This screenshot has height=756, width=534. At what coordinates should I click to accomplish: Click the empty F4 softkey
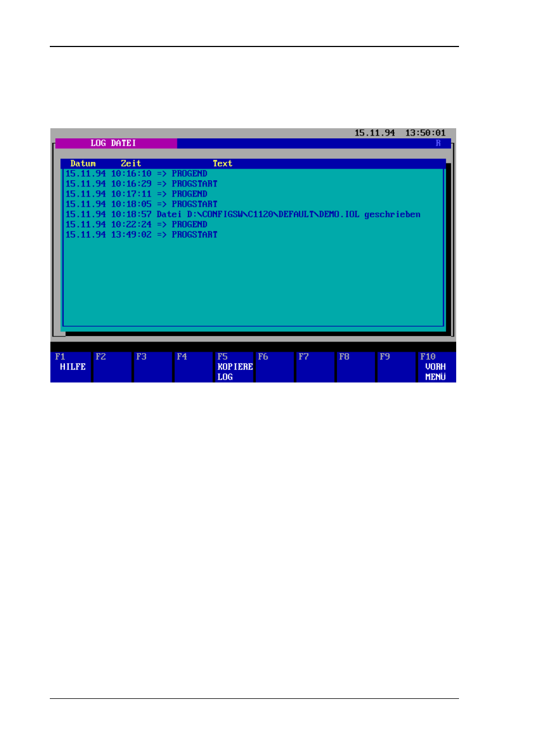(x=193, y=367)
